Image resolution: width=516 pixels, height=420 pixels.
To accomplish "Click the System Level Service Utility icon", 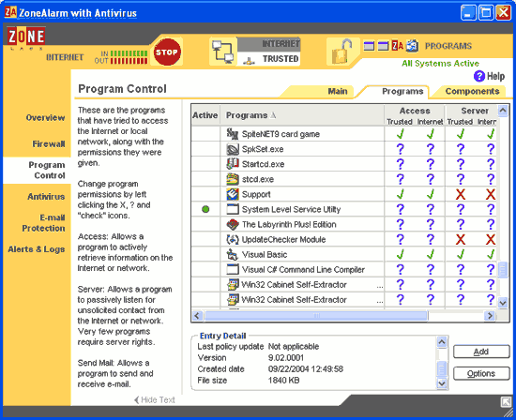I will pos(233,209).
